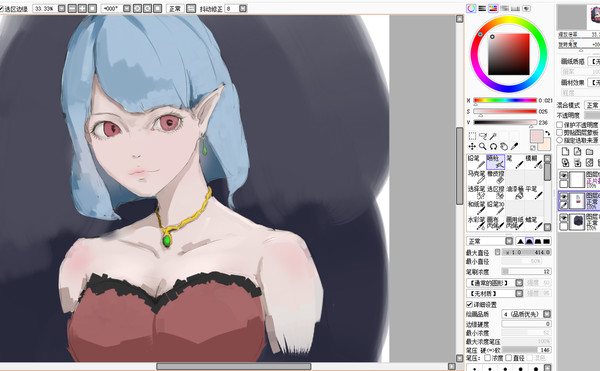Select the 蜡笔 crayon brush
This screenshot has width=600, height=371.
(534, 223)
